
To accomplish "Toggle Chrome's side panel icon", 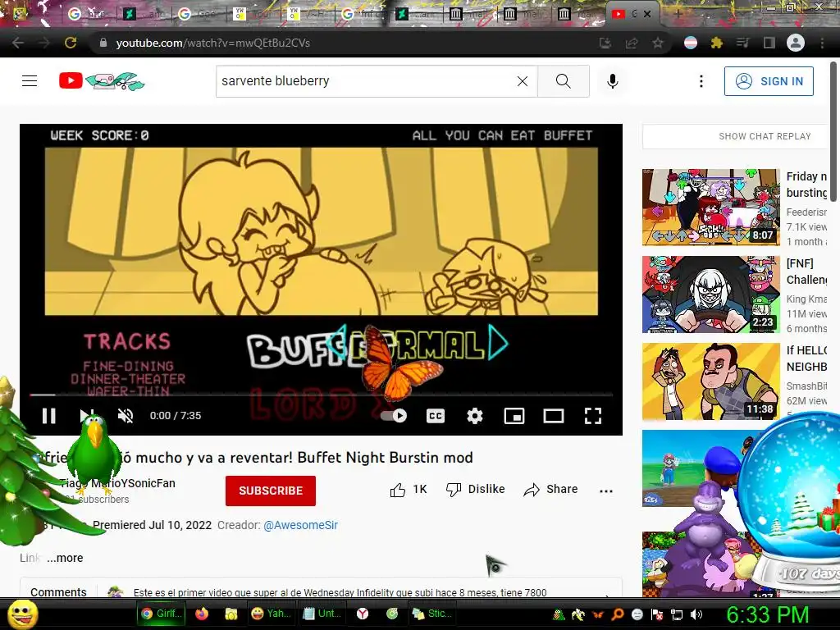I will pos(769,43).
